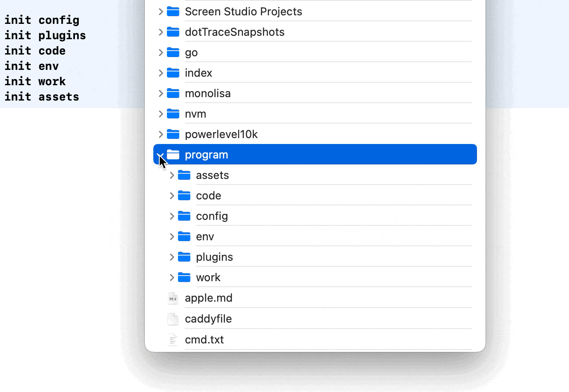This screenshot has width=569, height=392.
Task: Click the text file icon of cmd.txt
Action: [x=173, y=340]
